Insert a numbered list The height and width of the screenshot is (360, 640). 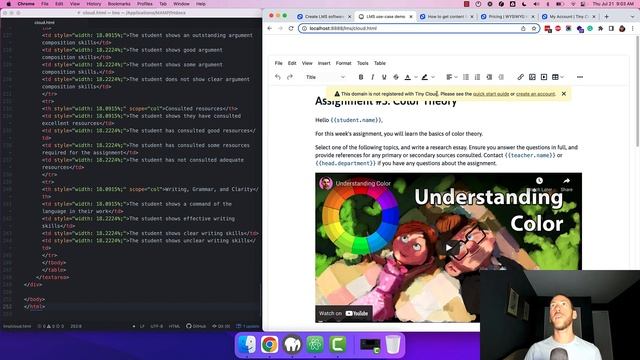coord(477,77)
